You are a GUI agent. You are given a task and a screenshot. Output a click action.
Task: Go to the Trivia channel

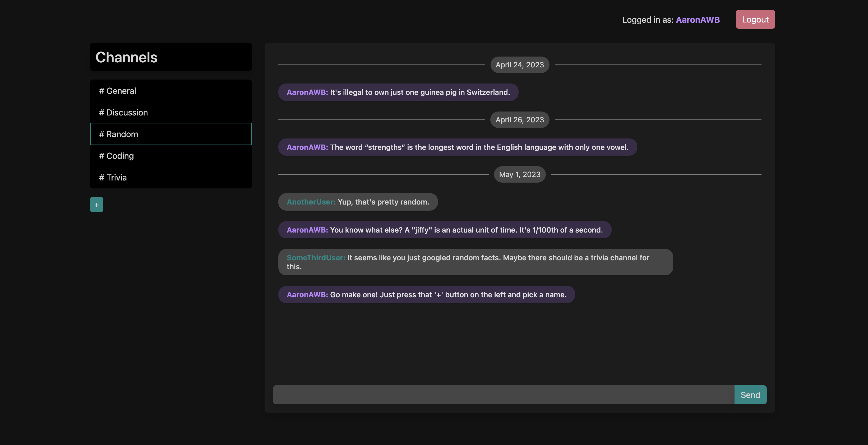(170, 177)
